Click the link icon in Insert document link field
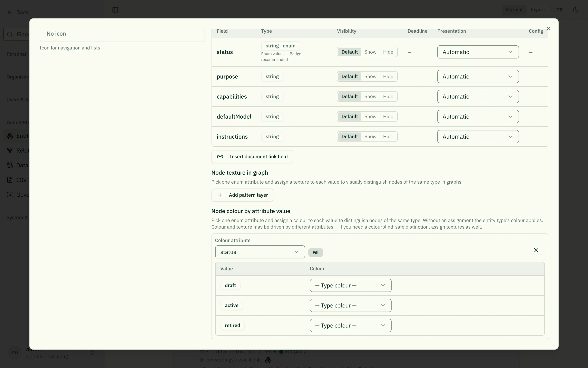This screenshot has width=588, height=368. [x=220, y=156]
